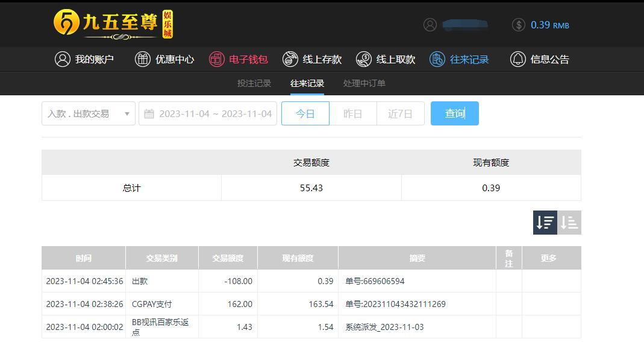Click timestamp 2023-11-04 02:00:02

tap(84, 327)
